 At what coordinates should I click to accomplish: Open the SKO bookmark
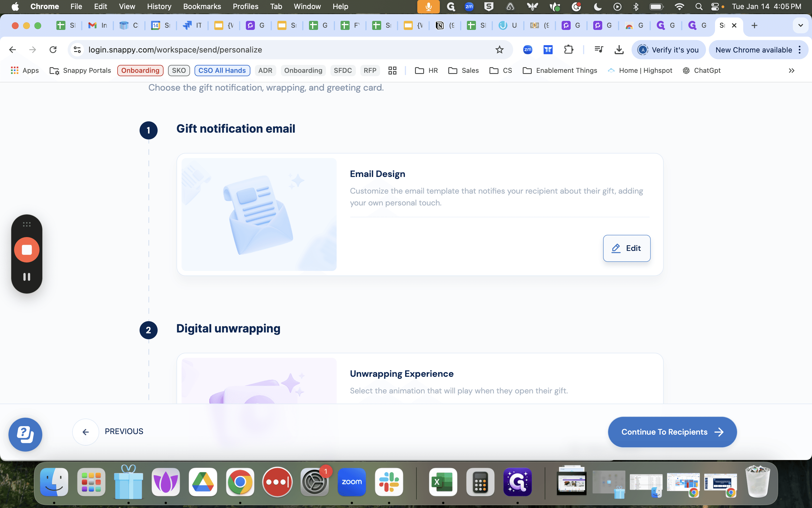pyautogui.click(x=179, y=71)
